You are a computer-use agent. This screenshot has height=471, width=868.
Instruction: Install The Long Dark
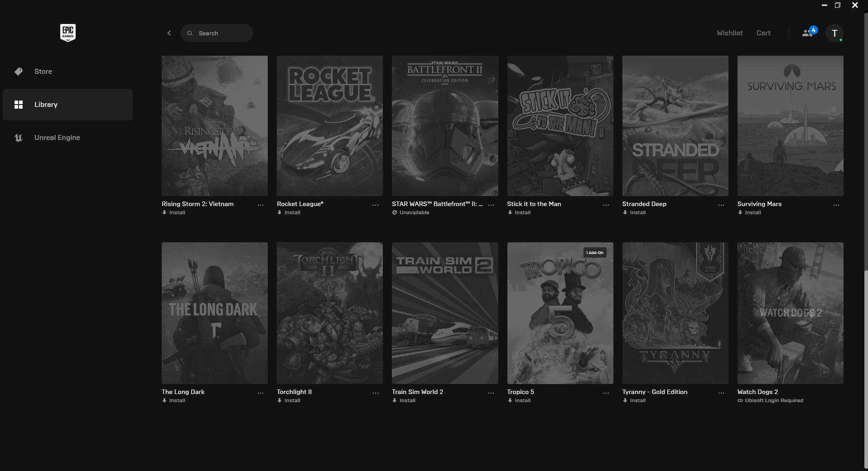click(x=174, y=400)
